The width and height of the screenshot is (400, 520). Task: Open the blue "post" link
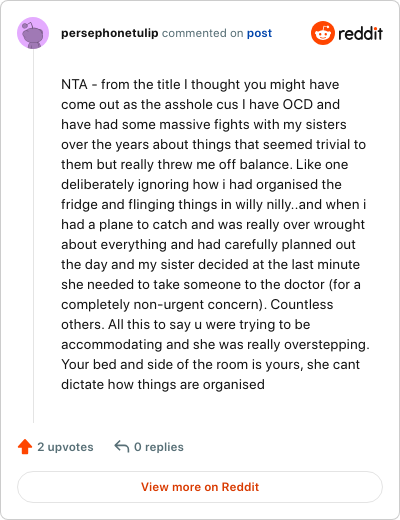pos(259,33)
